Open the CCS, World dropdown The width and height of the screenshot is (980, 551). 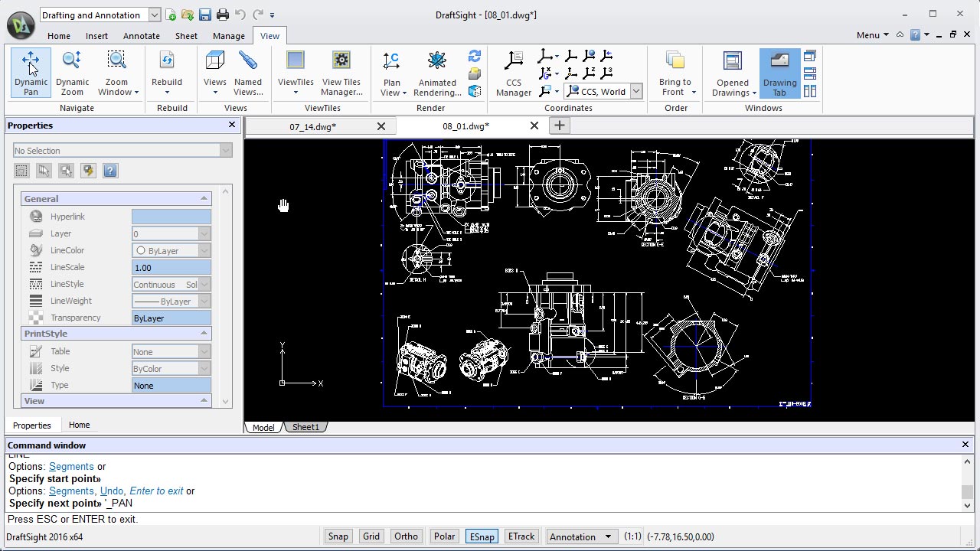(635, 92)
